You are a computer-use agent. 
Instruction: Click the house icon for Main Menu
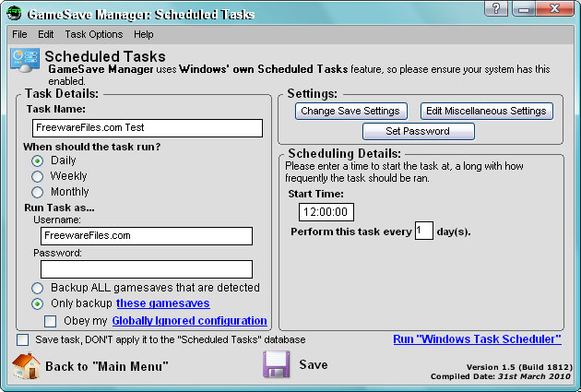tap(26, 365)
